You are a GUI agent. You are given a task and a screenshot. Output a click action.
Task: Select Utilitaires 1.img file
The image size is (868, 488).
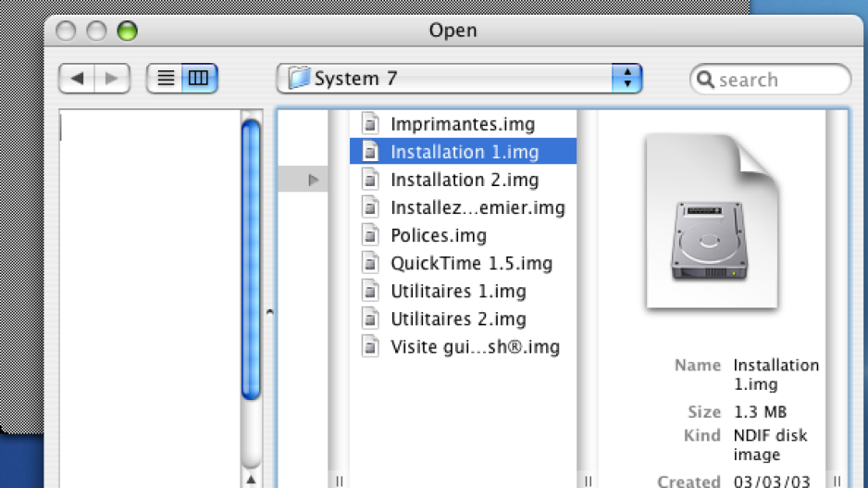click(x=464, y=291)
